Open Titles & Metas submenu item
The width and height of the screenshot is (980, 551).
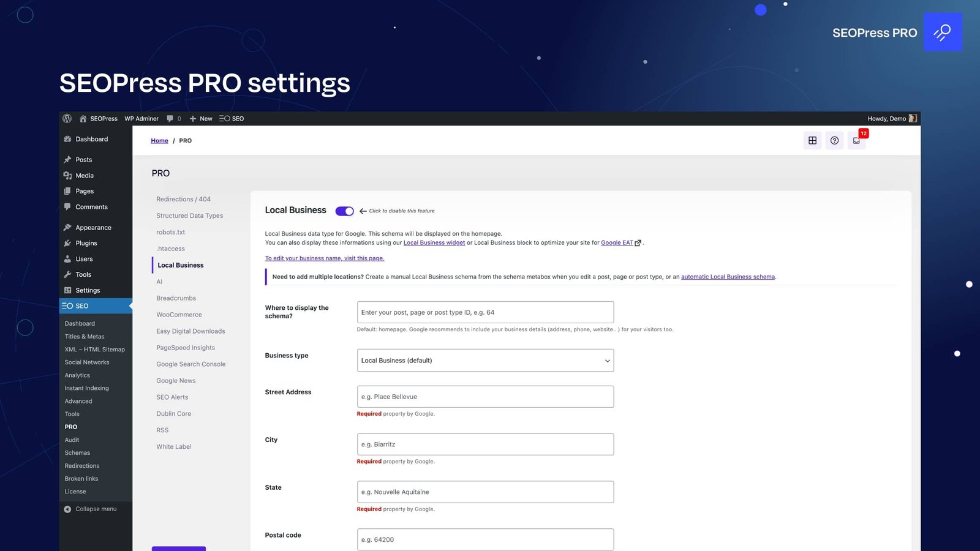[85, 337]
